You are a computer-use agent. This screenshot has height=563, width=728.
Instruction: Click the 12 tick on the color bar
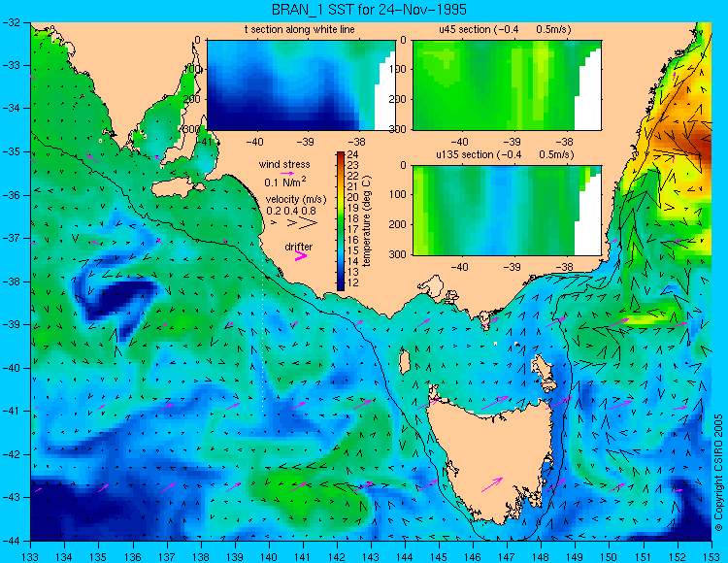(353, 282)
